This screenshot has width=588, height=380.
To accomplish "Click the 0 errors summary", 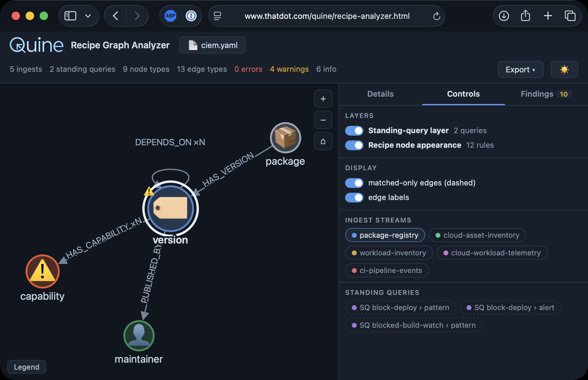I will pos(249,69).
